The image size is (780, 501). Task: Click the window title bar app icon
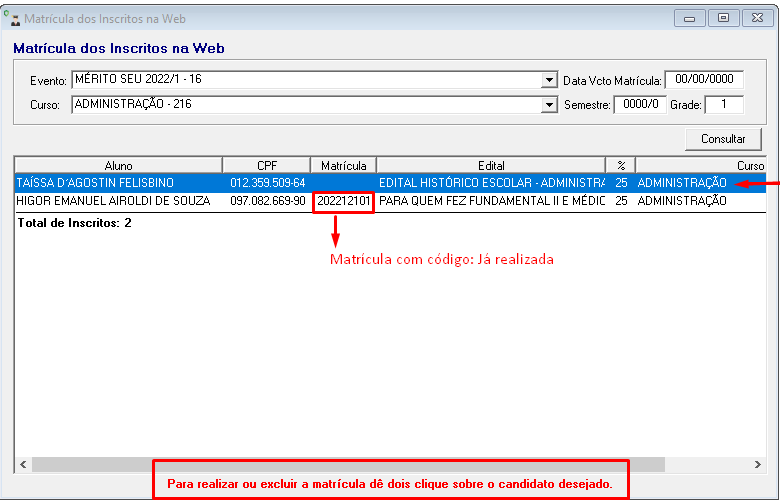pos(13,19)
